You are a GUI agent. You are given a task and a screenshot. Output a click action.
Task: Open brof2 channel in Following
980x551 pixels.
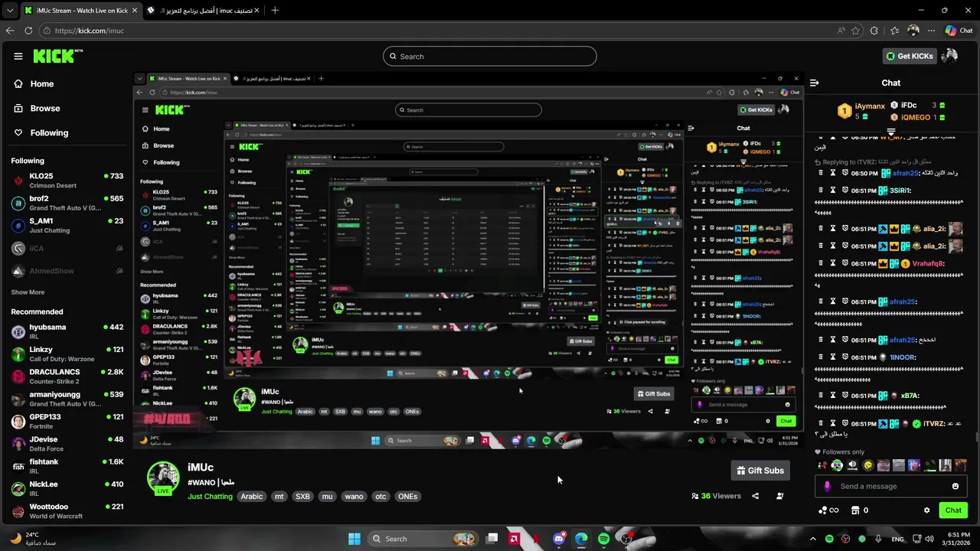67,203
